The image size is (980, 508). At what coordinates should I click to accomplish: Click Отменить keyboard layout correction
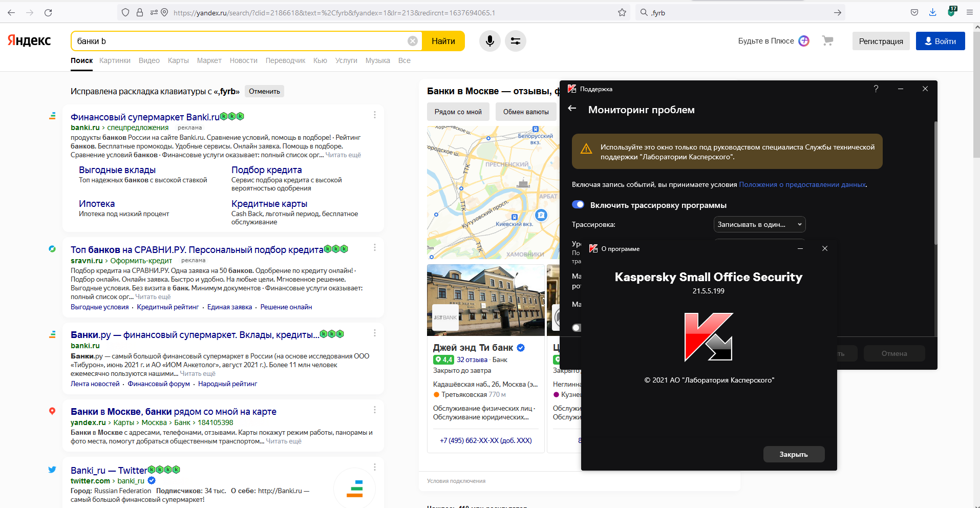click(x=264, y=91)
